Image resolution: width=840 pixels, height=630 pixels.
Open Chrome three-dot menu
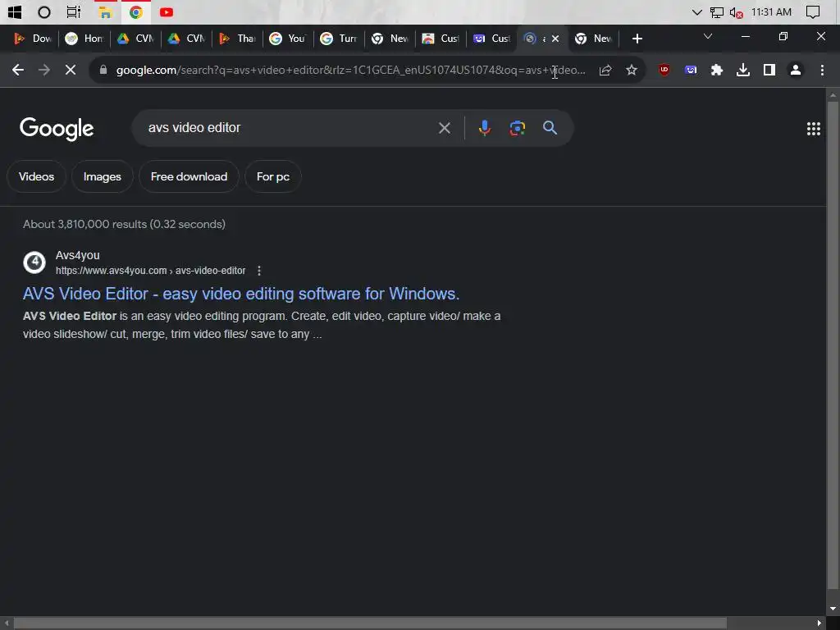click(822, 70)
